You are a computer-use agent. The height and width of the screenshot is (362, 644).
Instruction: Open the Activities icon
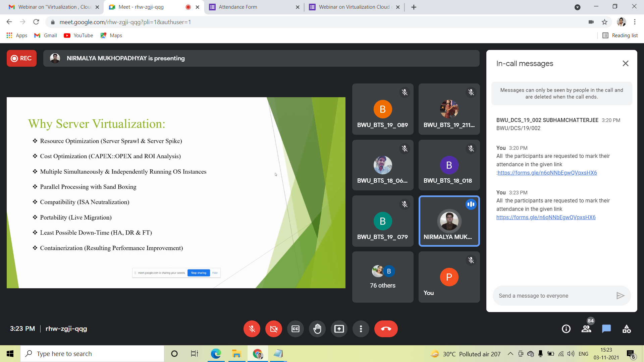point(627,329)
